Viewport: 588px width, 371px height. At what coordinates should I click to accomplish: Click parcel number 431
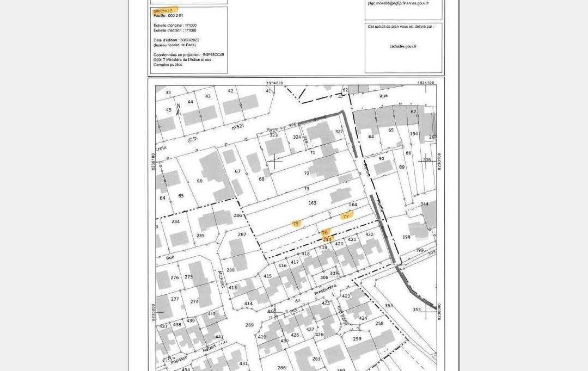243,363
